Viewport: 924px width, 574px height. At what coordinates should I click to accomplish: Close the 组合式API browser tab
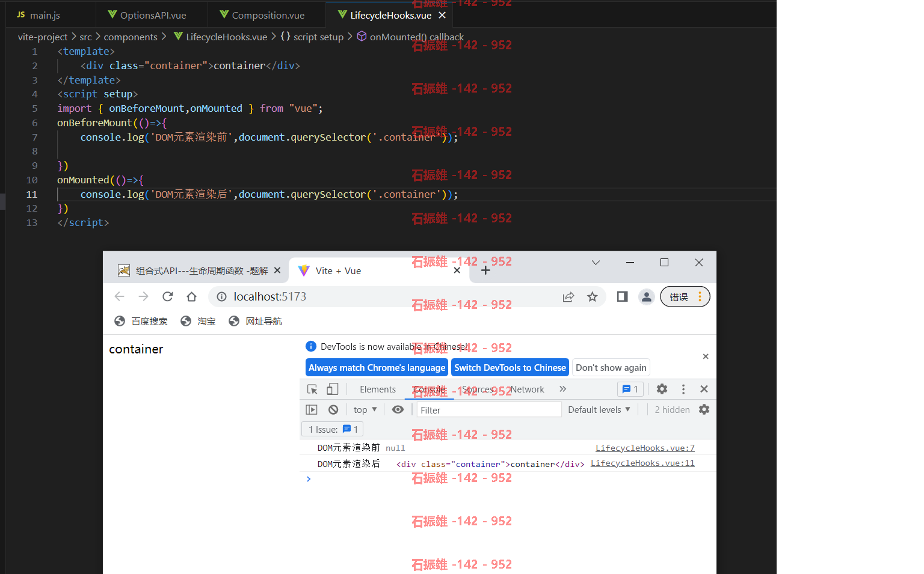click(x=277, y=270)
